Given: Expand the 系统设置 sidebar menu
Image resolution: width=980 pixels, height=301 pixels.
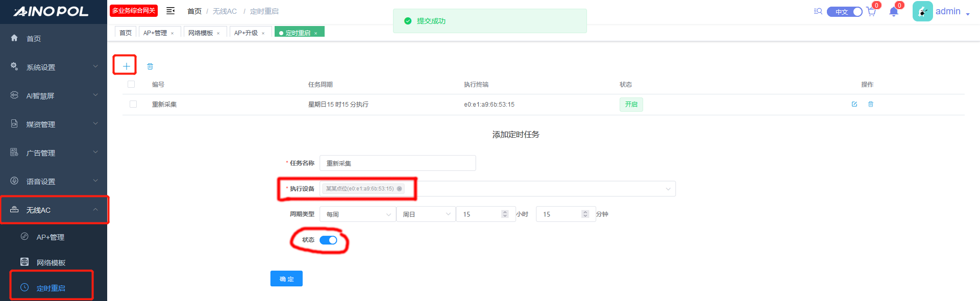Looking at the screenshot, I should [x=54, y=67].
